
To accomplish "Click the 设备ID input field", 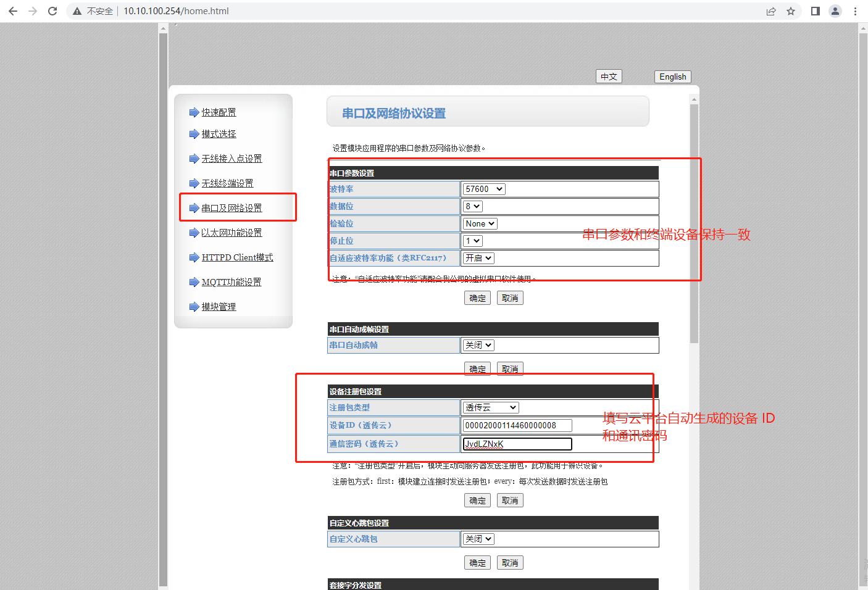I will click(517, 425).
